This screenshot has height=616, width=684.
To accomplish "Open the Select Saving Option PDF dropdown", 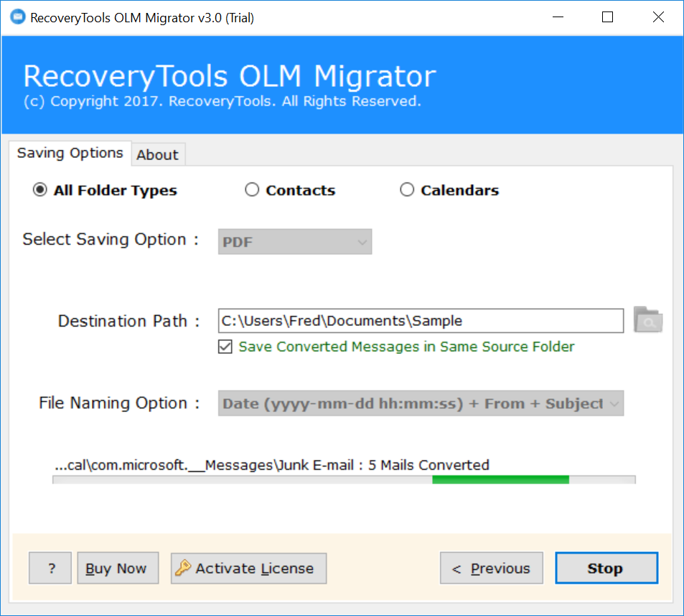I will point(295,242).
